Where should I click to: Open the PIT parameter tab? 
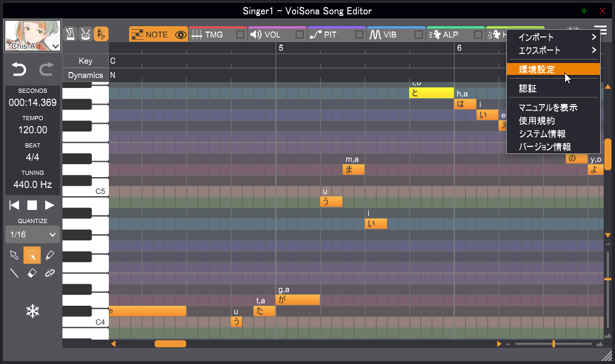point(330,34)
